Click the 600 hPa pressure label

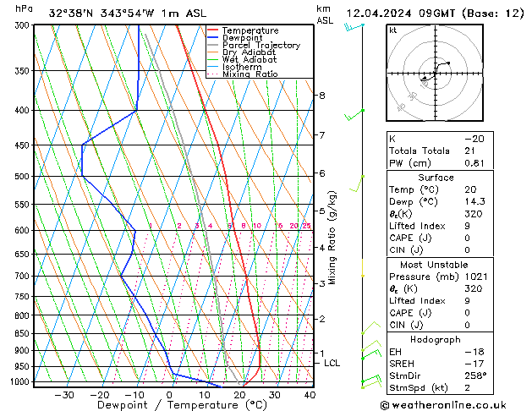[24, 230]
